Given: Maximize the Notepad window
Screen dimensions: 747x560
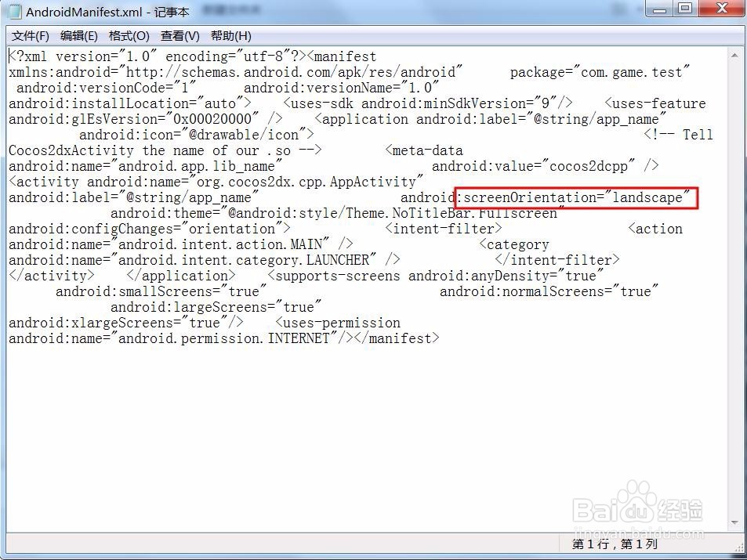Looking at the screenshot, I should tap(685, 9).
